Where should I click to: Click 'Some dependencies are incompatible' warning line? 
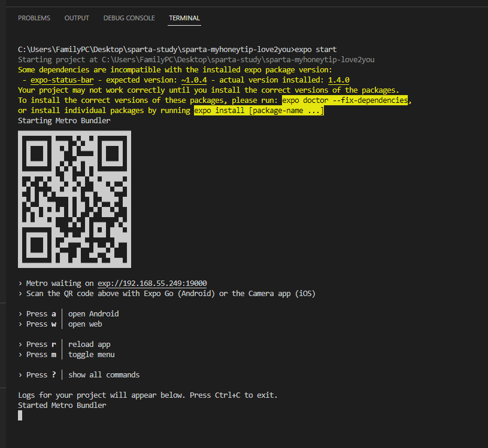(x=175, y=69)
